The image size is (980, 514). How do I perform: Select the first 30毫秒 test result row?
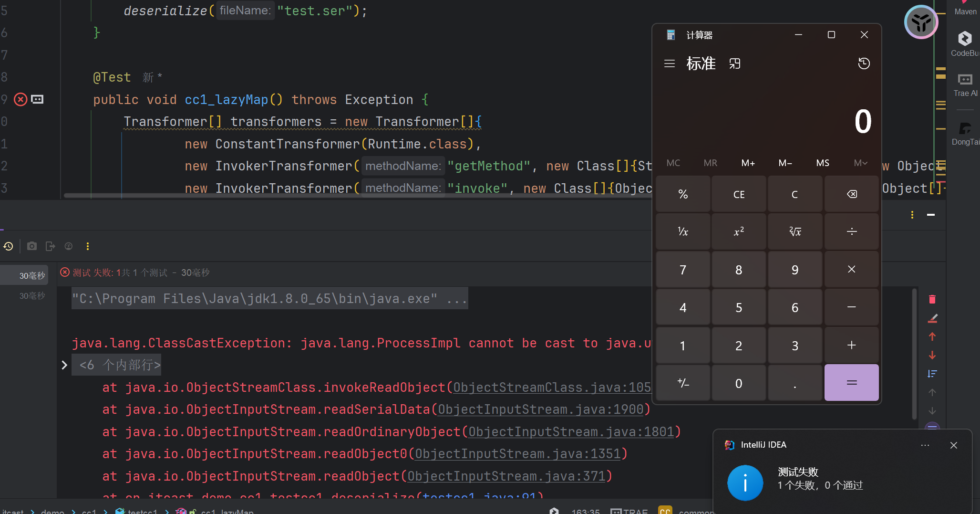(x=29, y=275)
